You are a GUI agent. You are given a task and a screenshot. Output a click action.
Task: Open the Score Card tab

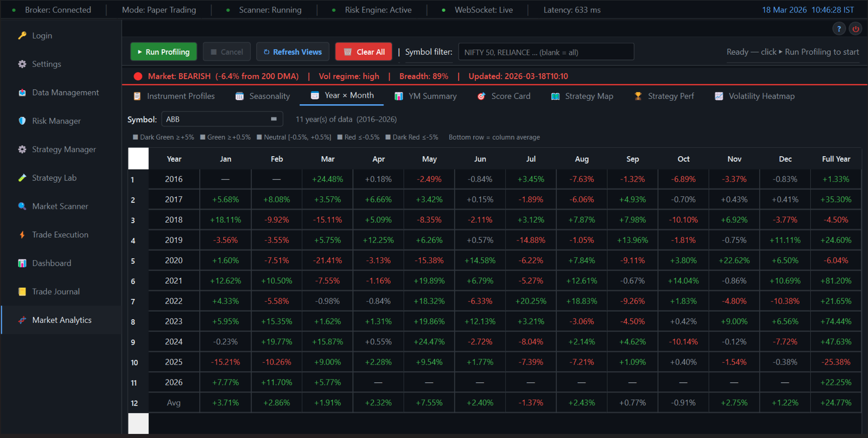click(504, 96)
